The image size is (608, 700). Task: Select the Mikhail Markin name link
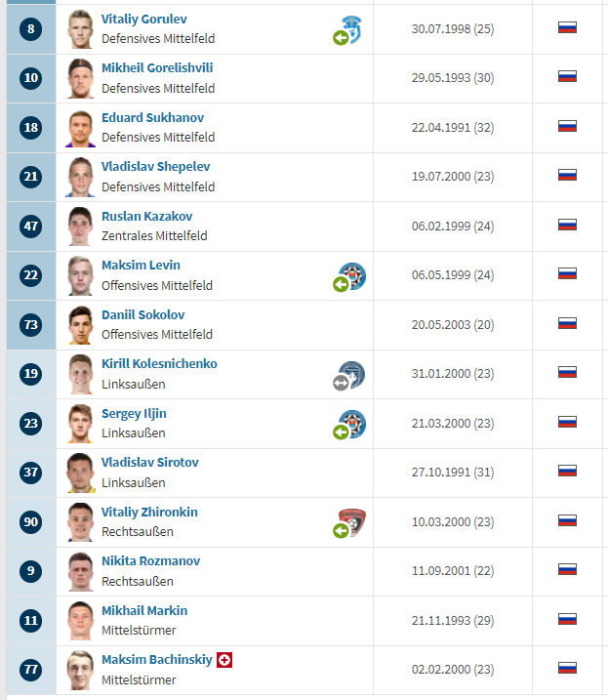[144, 611]
